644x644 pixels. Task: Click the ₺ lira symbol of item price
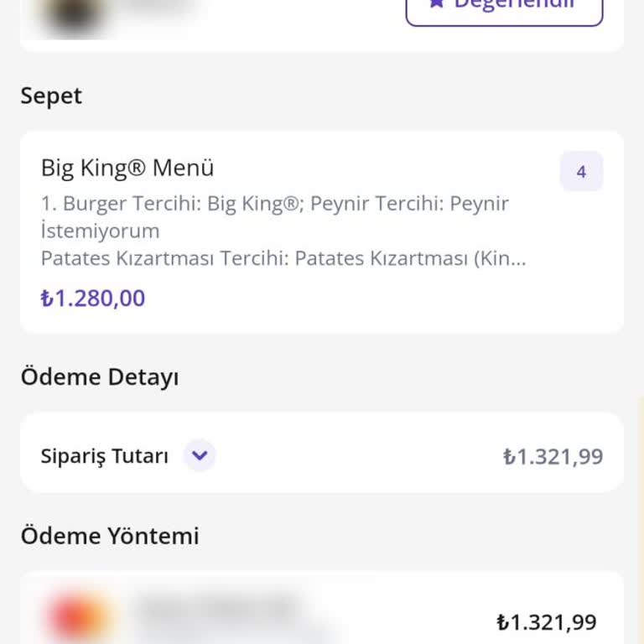click(46, 299)
